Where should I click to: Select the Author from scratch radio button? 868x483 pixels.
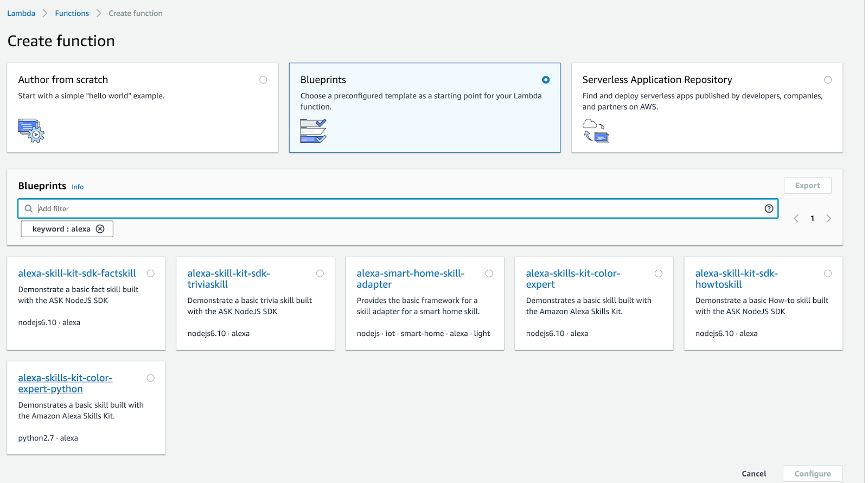263,80
